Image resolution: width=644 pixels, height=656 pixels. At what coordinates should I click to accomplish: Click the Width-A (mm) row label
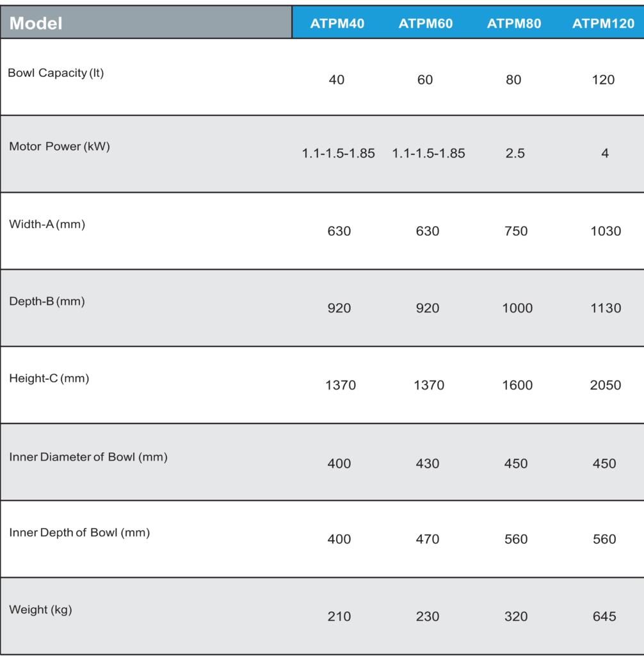coord(47,224)
